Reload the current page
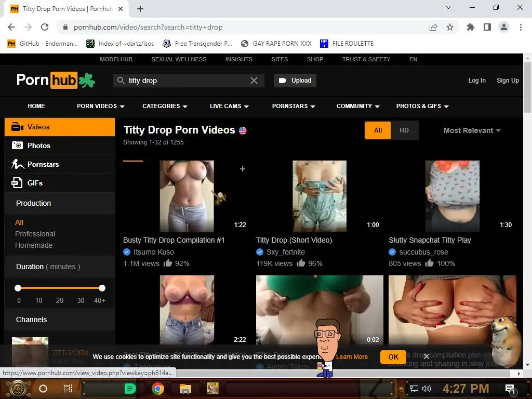The height and width of the screenshot is (399, 532). [x=45, y=27]
